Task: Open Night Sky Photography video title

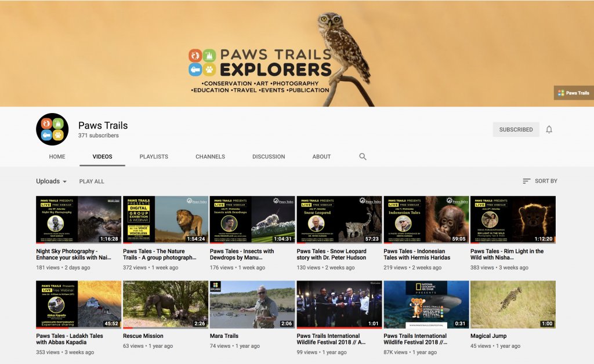Action: tap(74, 254)
